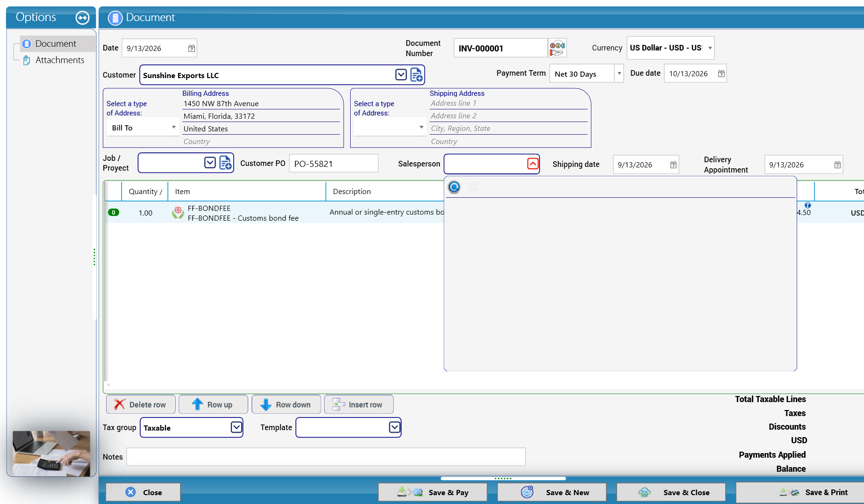Expand Customer dropdown arrow

click(x=401, y=75)
